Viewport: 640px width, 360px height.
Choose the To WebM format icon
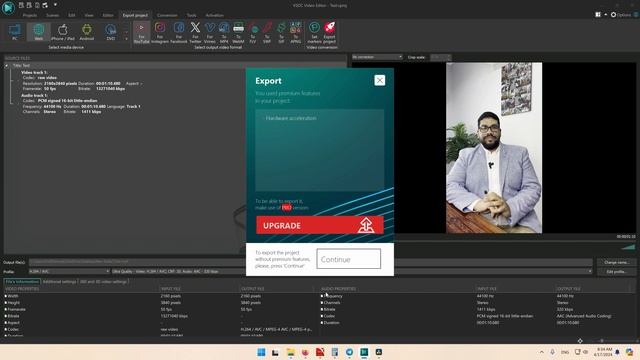(x=238, y=33)
